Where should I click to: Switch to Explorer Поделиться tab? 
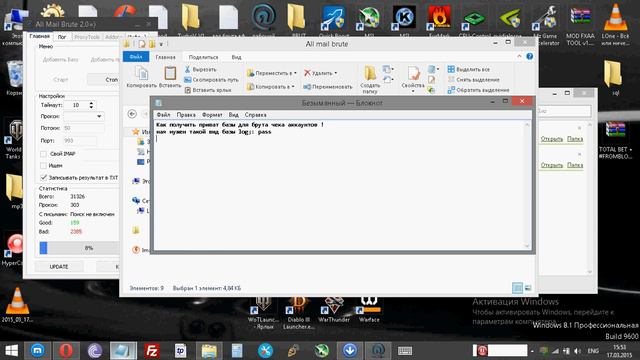[203, 57]
